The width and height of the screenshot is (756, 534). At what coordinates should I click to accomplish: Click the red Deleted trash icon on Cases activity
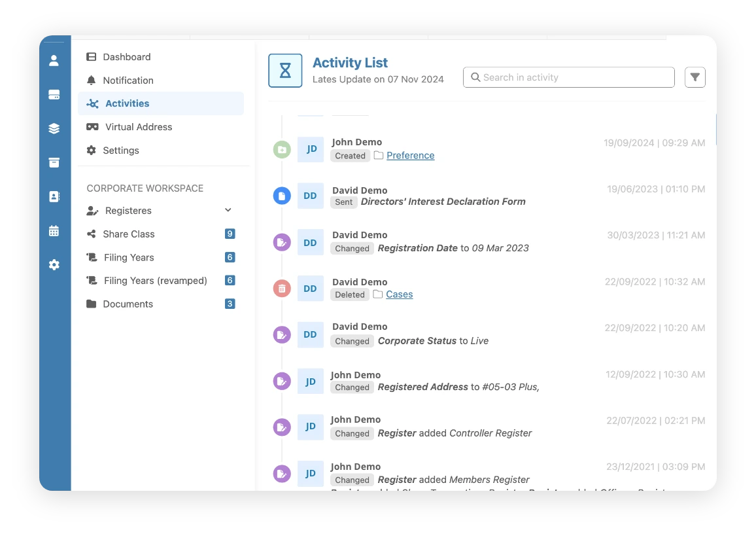[x=282, y=288]
